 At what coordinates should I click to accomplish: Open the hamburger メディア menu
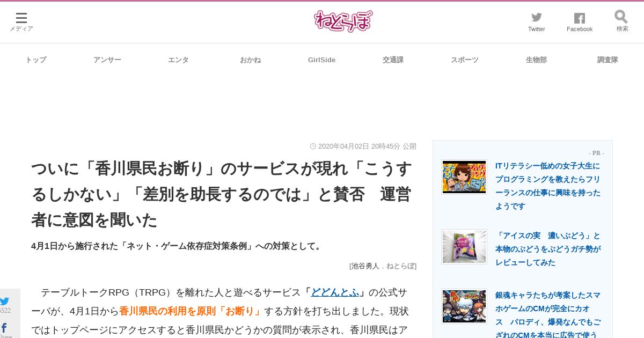(x=21, y=21)
